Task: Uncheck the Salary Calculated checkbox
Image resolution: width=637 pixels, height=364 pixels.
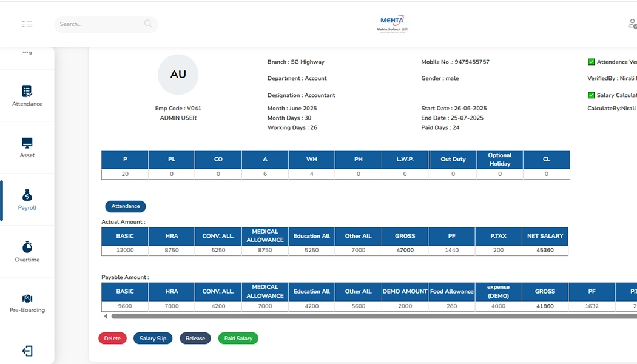Action: tap(591, 95)
